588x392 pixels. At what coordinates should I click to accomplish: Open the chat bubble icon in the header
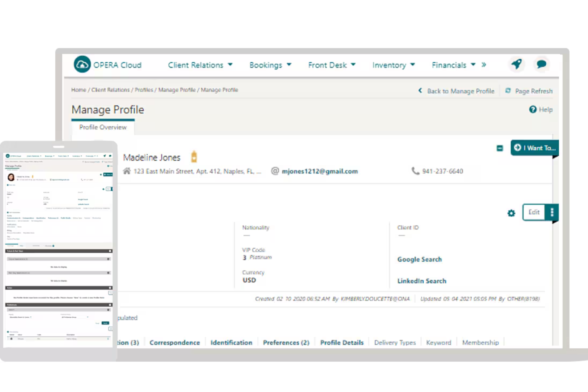(x=541, y=64)
